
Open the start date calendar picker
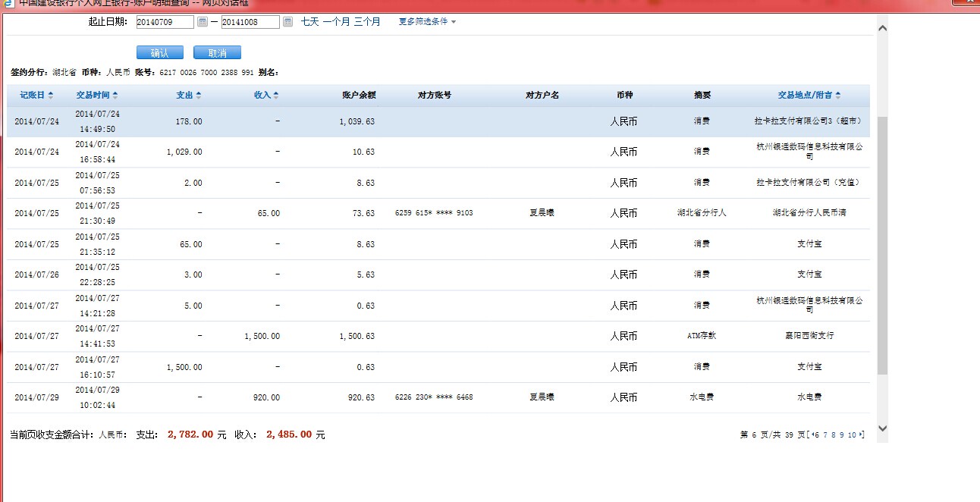tap(203, 22)
